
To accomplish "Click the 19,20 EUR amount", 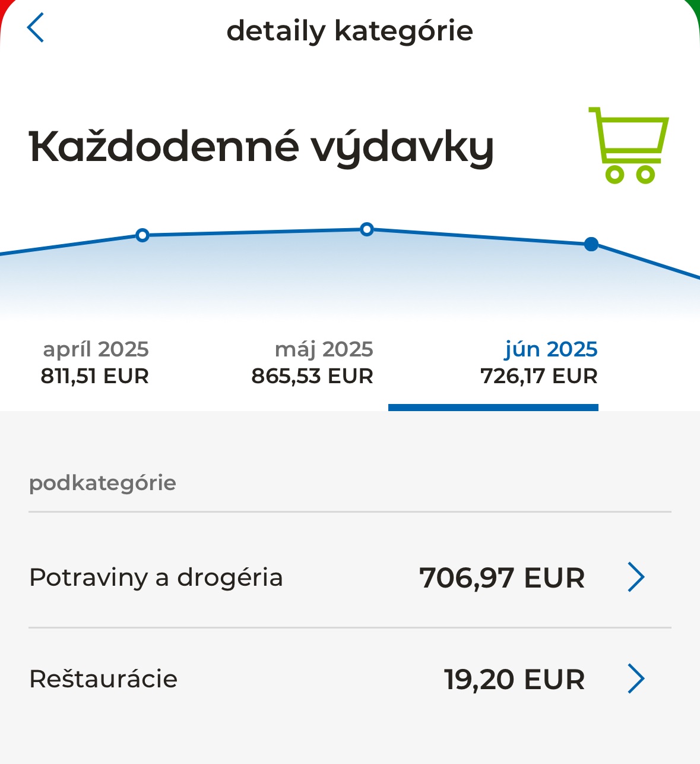I will pyautogui.click(x=514, y=680).
